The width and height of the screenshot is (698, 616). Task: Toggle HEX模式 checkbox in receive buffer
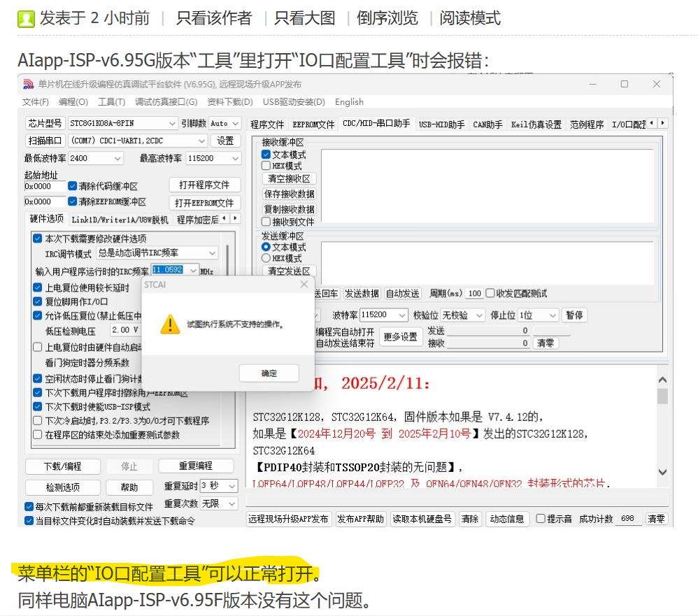(x=266, y=166)
